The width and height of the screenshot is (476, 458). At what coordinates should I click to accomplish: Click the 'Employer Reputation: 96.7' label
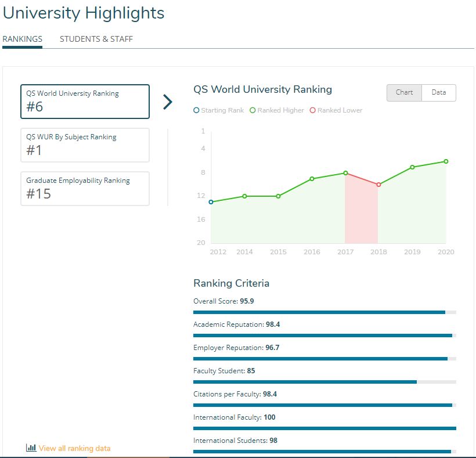click(236, 348)
